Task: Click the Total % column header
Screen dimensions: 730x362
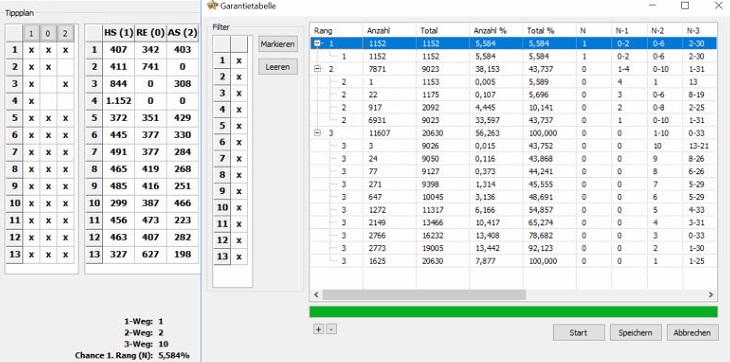Action: 549,30
